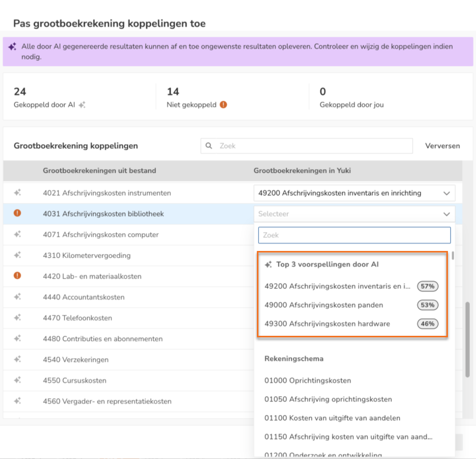Click the table's vertical scrollbar thumb
The image size is (476, 459).
[x=467, y=339]
